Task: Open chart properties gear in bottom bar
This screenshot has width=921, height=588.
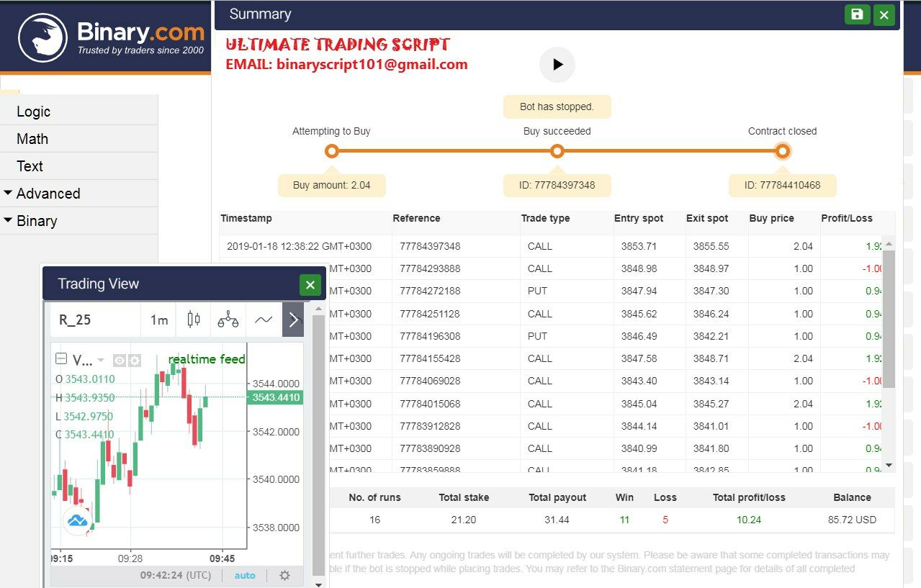Action: point(285,576)
